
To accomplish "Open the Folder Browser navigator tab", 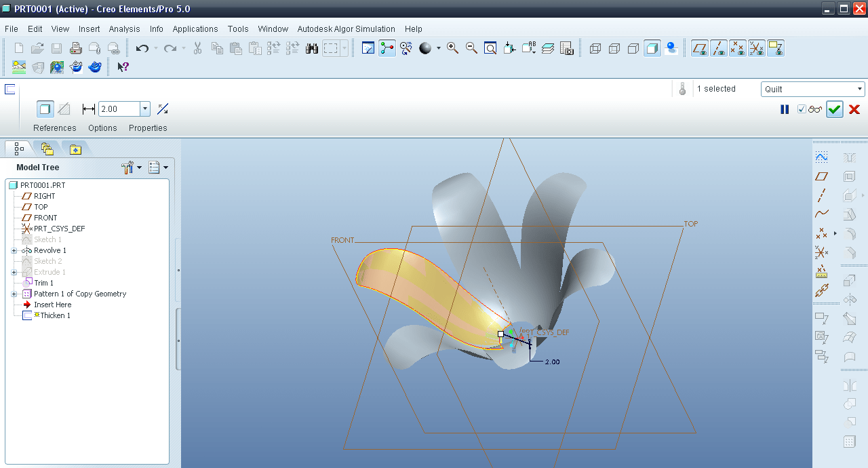I will click(x=46, y=149).
